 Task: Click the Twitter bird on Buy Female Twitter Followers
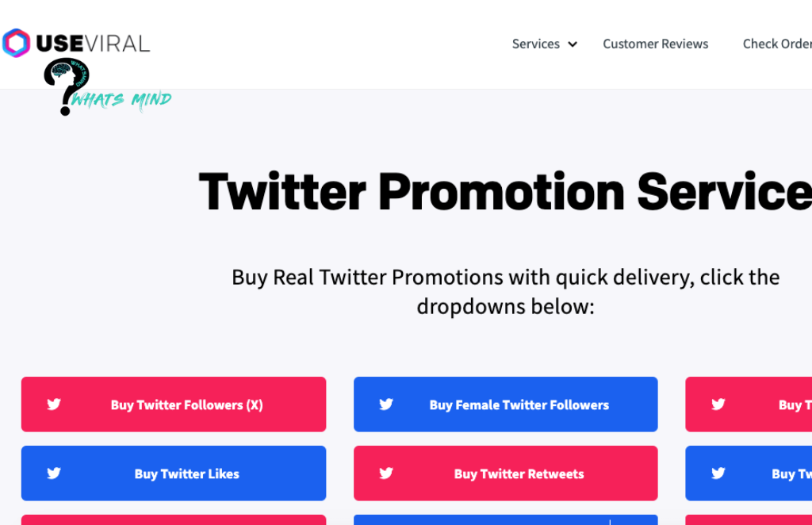click(386, 404)
